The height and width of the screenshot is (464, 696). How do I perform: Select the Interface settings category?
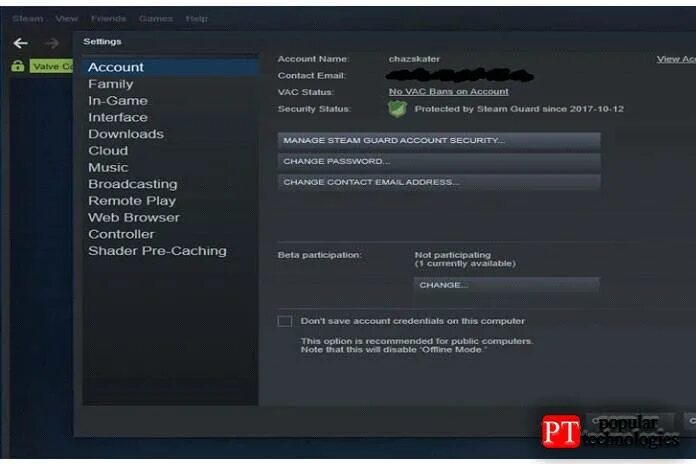coord(170,117)
